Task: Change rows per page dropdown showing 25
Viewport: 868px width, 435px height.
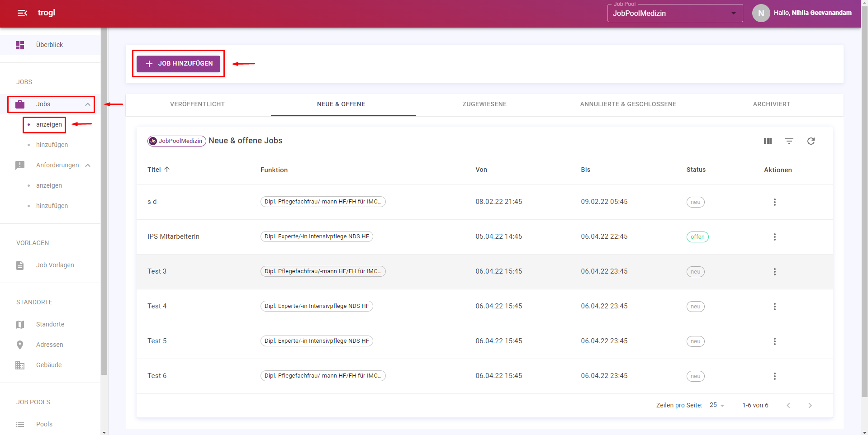Action: (717, 405)
